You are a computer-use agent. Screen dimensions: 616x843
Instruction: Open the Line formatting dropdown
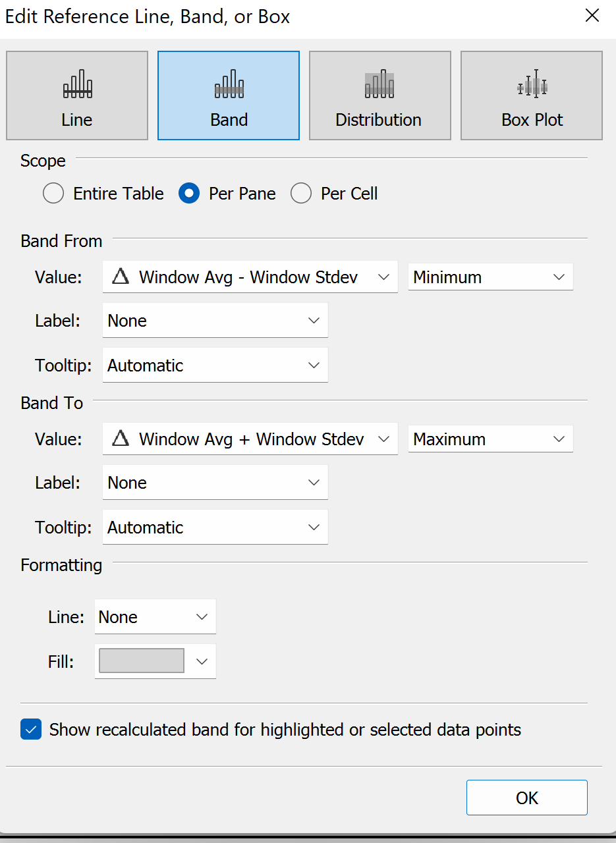click(155, 617)
